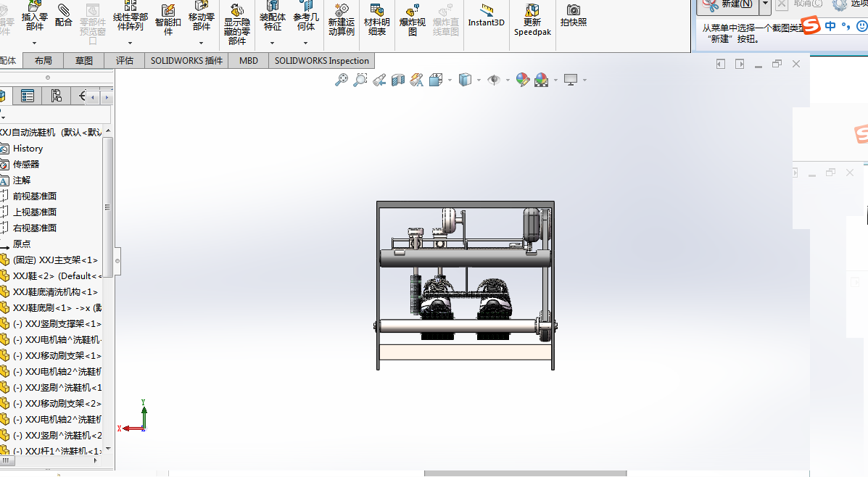Screen dimensions: 868x477
Task: Expand Move Component dropdown arrow
Action: (201, 43)
